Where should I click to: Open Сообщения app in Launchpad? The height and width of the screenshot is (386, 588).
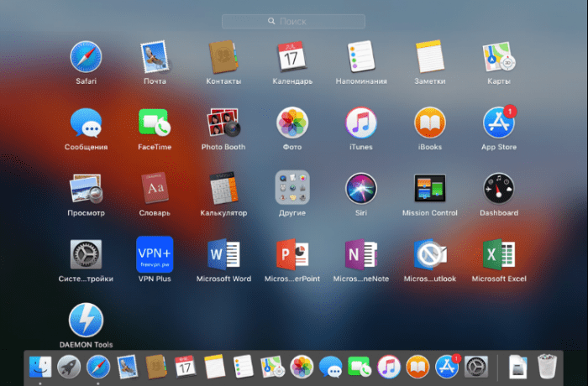point(86,123)
